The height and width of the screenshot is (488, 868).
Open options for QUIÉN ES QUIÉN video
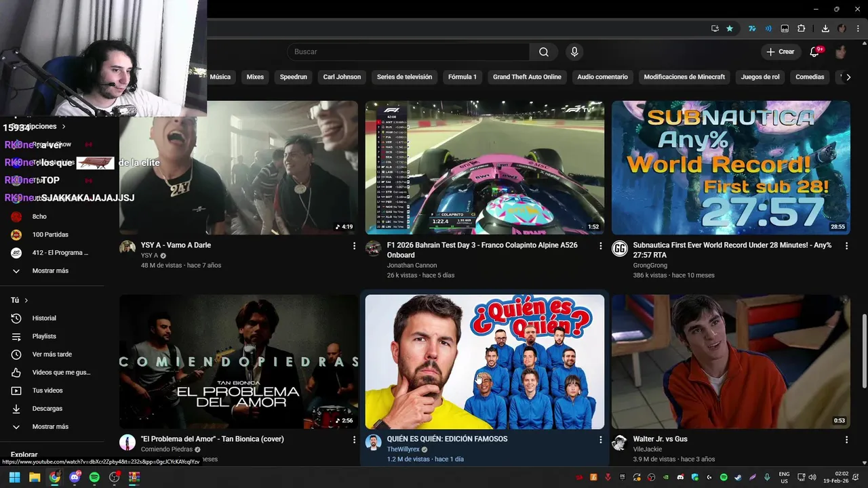(600, 440)
